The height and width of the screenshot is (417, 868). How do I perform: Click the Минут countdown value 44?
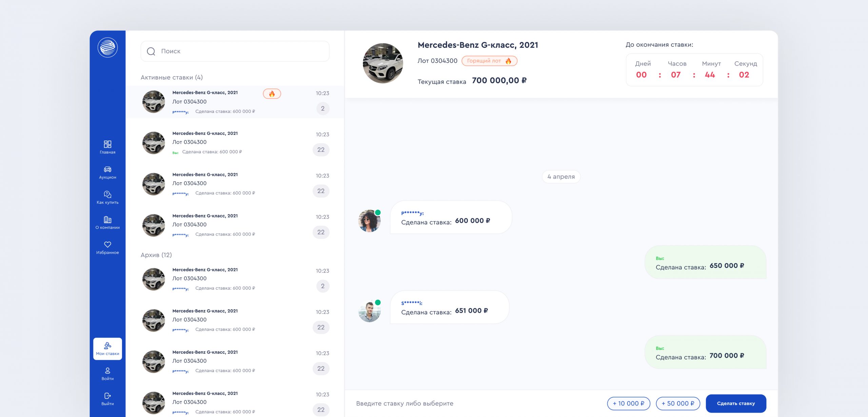[x=710, y=75]
